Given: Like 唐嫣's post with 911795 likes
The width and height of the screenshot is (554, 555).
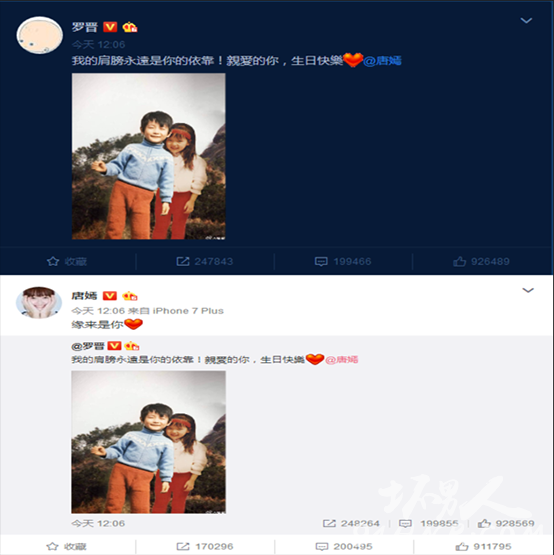Looking at the screenshot, I should (483, 547).
